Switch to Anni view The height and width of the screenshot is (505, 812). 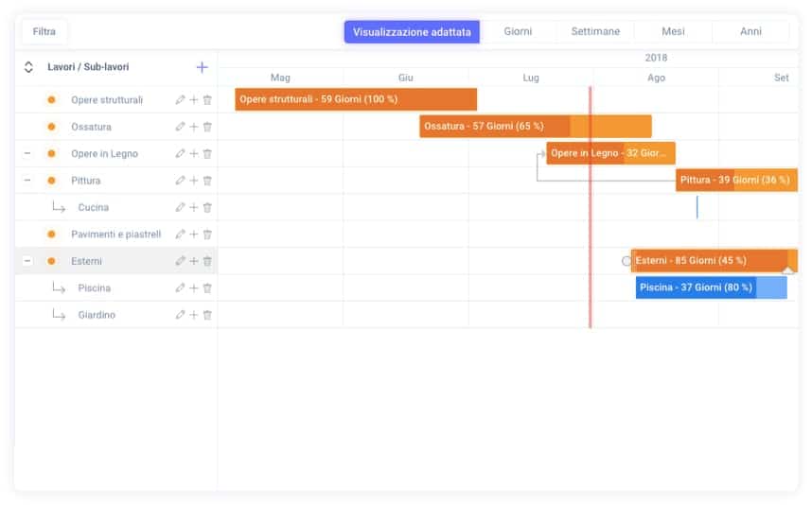point(750,31)
